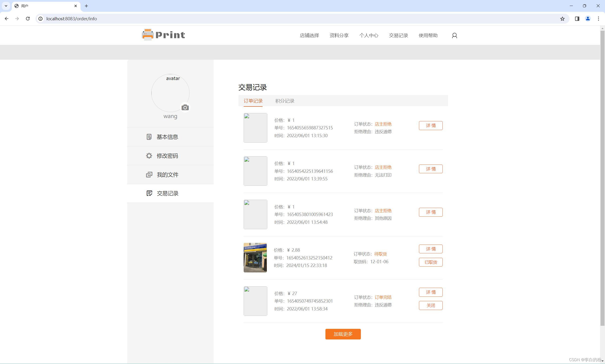
Task: Open 基本信息 in sidebar
Action: point(167,137)
